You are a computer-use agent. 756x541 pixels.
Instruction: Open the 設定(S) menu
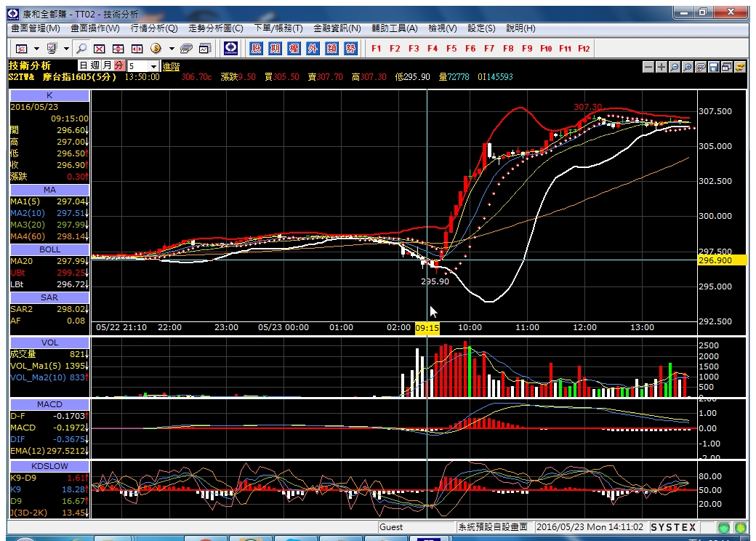[x=481, y=28]
